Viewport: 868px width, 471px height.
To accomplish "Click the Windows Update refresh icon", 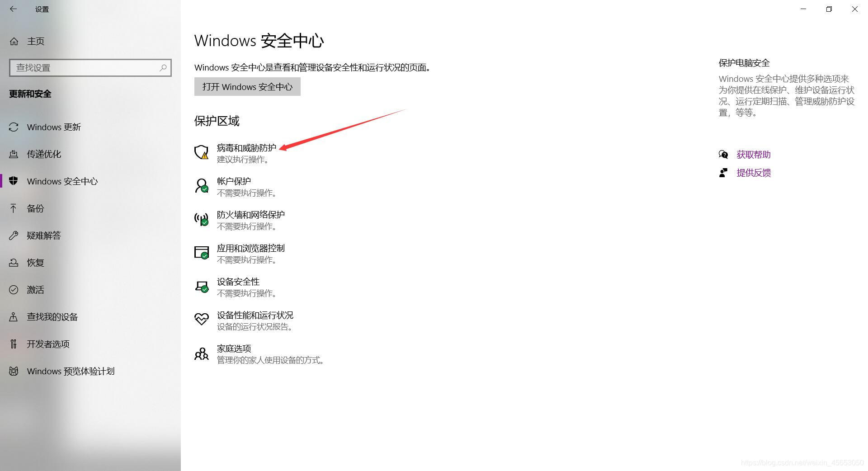I will [14, 127].
